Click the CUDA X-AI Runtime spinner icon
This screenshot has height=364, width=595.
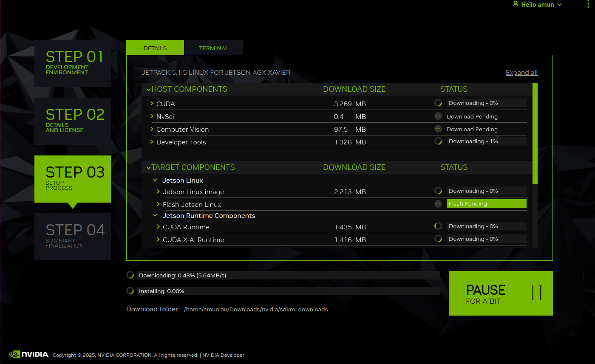[x=438, y=239]
